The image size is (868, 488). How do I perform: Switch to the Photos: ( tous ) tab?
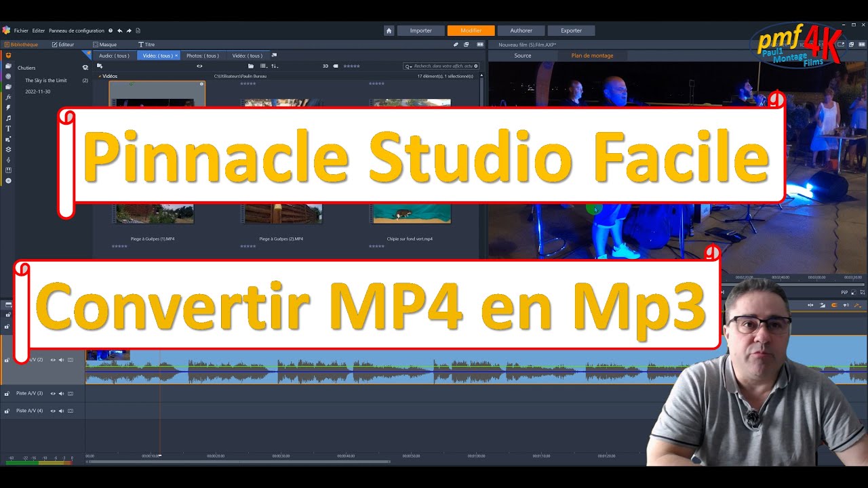(x=203, y=56)
